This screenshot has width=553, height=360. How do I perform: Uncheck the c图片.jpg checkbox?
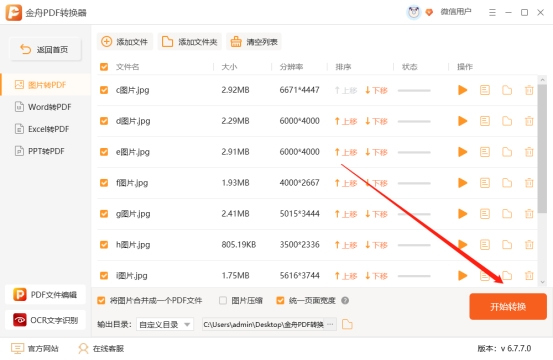[104, 90]
